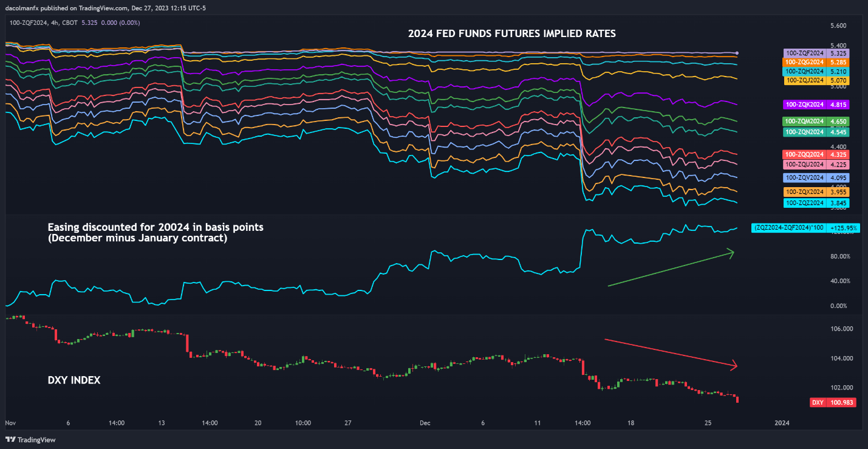Viewport: 868px width, 449px height.
Task: Click the Dec date on time axis
Action: [425, 422]
